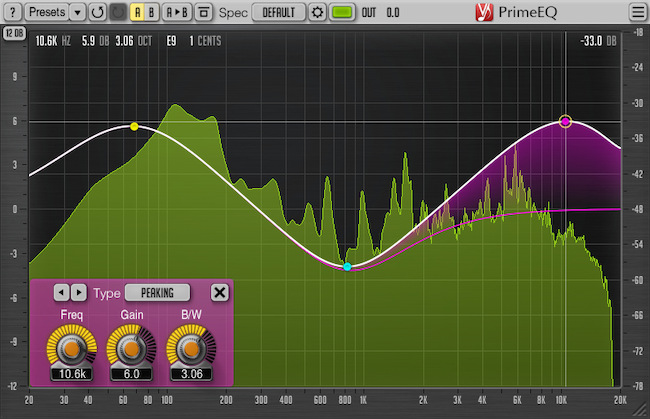Click the 3.06 bandwidth value field

coord(191,374)
